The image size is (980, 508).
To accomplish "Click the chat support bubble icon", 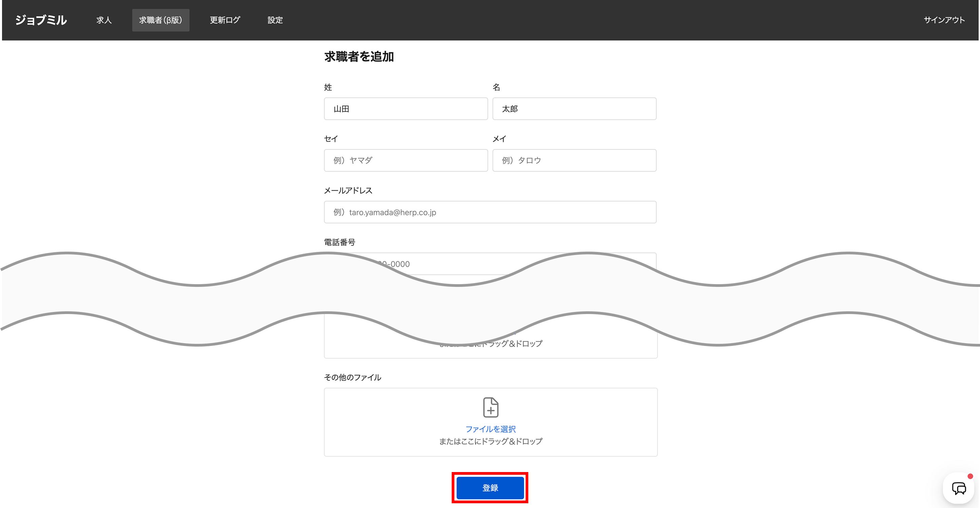I will point(958,488).
